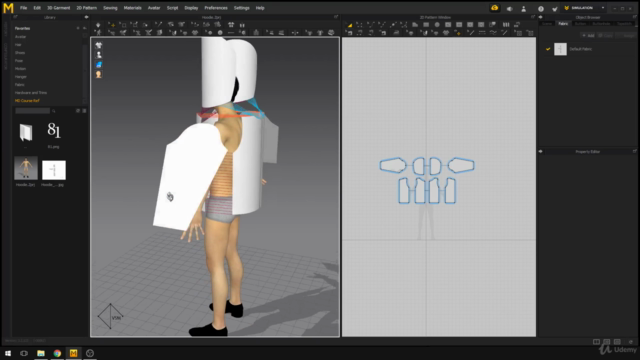Open the user account icon in title bar
The image size is (640, 360).
524,9
